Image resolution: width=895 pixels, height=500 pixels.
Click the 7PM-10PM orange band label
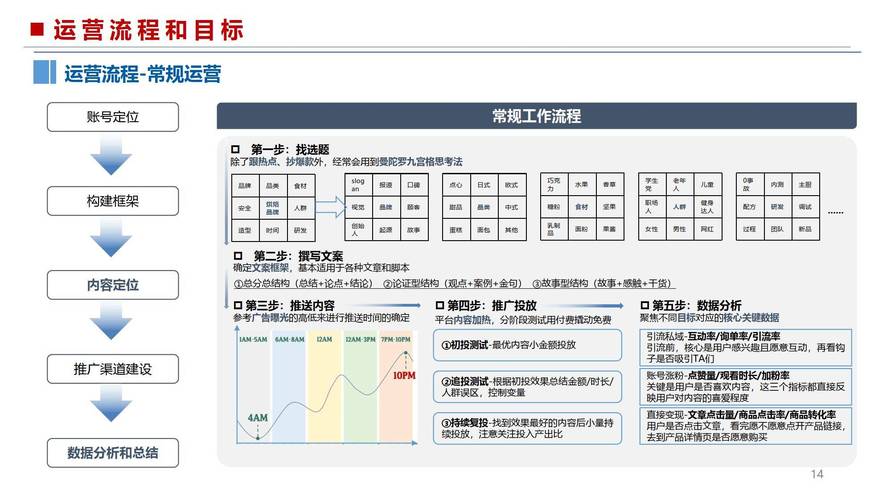(x=396, y=340)
